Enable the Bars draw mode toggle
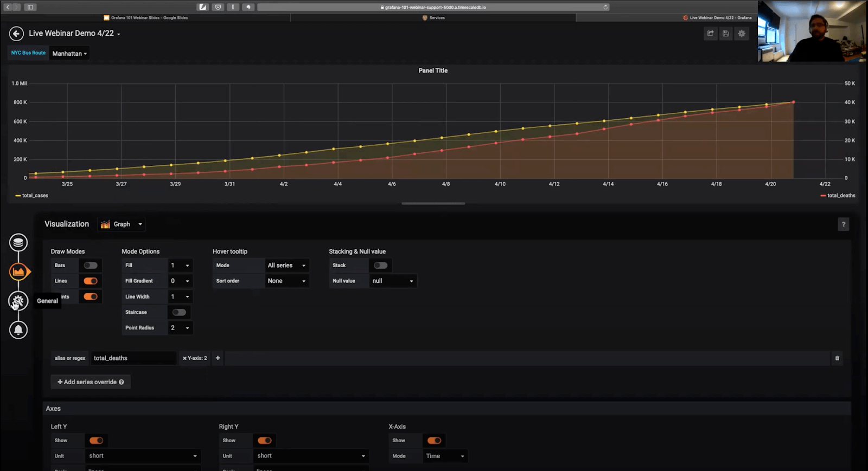 91,266
